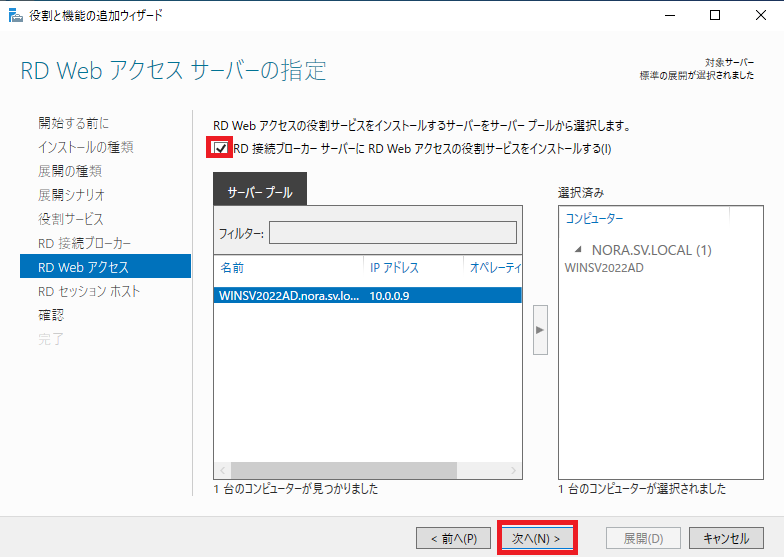Maximize the wizard window
This screenshot has width=784, height=557.
[x=715, y=16]
